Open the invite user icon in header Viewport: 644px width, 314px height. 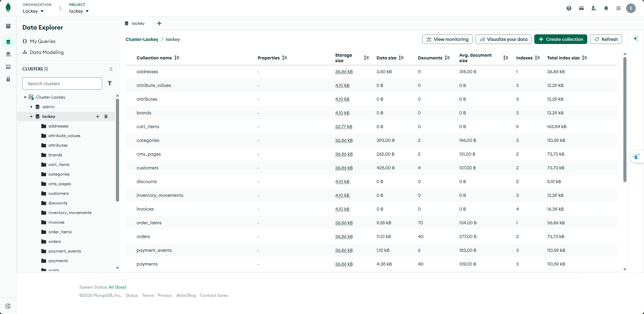[x=594, y=8]
